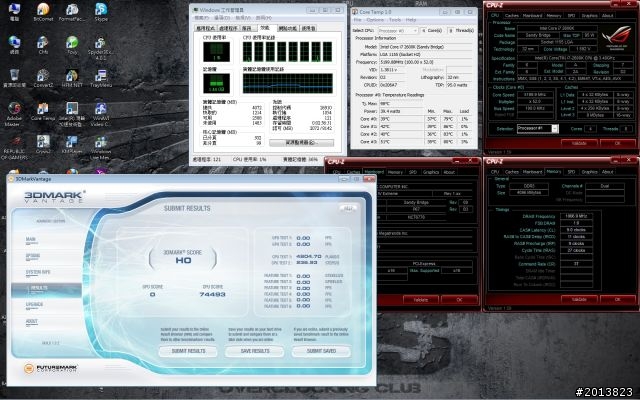Launch Skype from the desktop
The image size is (640, 400).
(x=101, y=12)
